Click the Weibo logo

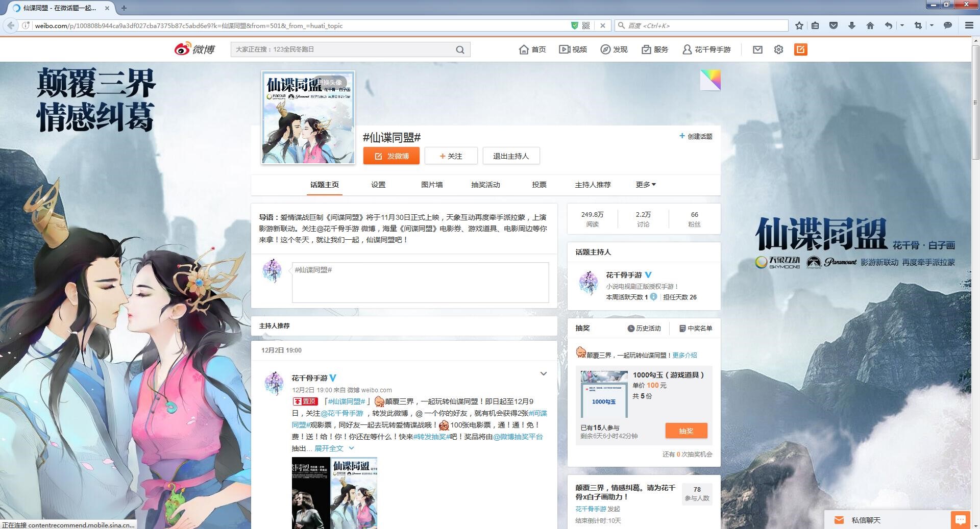pos(194,49)
